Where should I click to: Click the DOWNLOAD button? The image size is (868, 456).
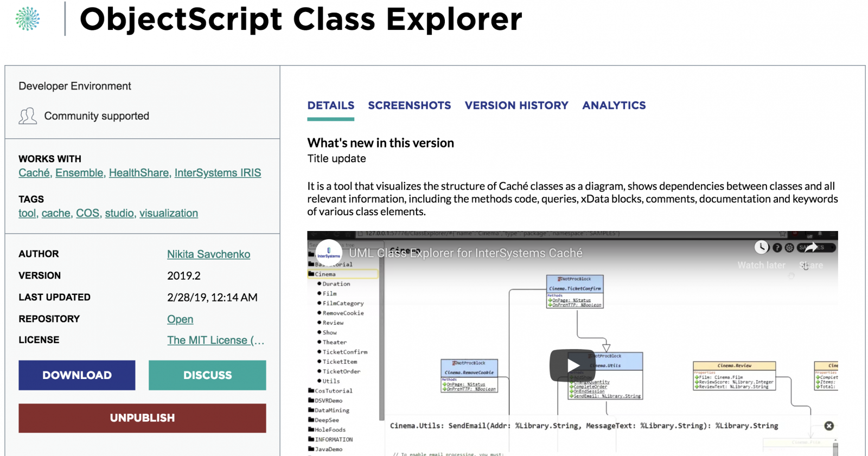[x=77, y=375]
